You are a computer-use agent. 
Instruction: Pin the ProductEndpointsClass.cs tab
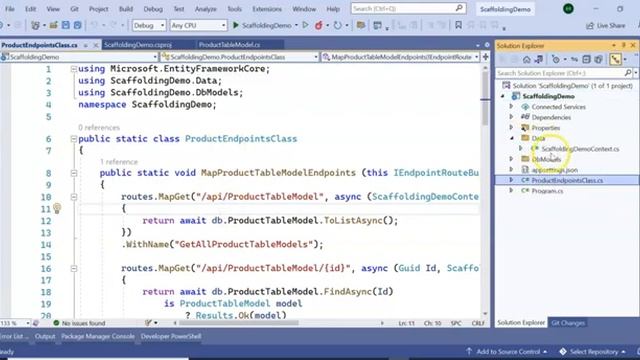86,45
